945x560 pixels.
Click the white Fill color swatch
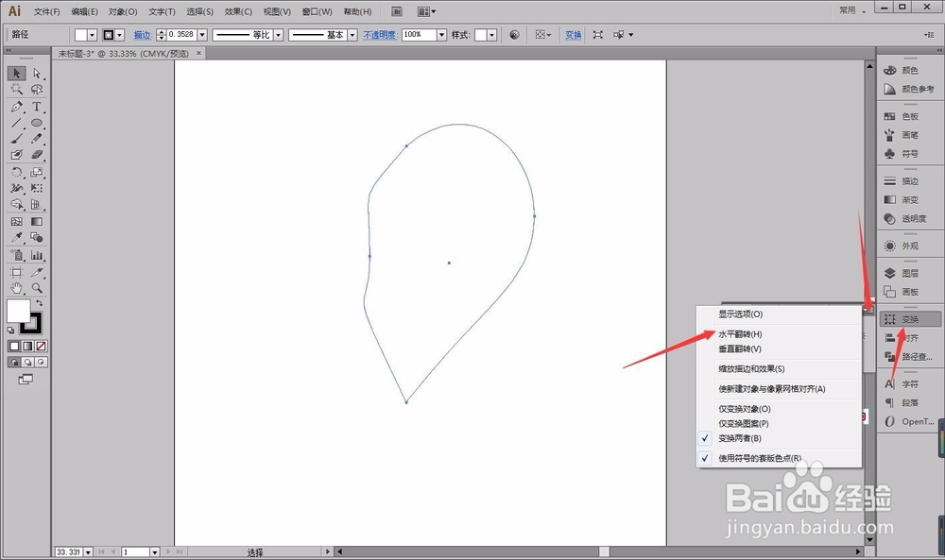tap(18, 310)
